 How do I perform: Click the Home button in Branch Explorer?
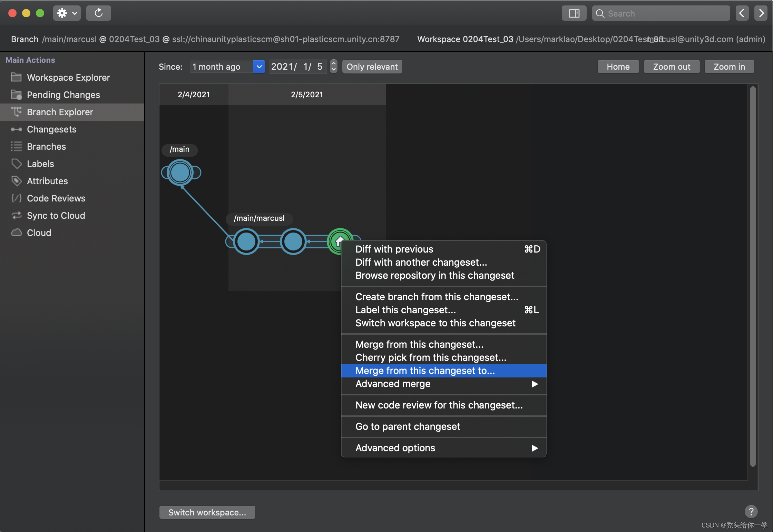click(x=618, y=66)
